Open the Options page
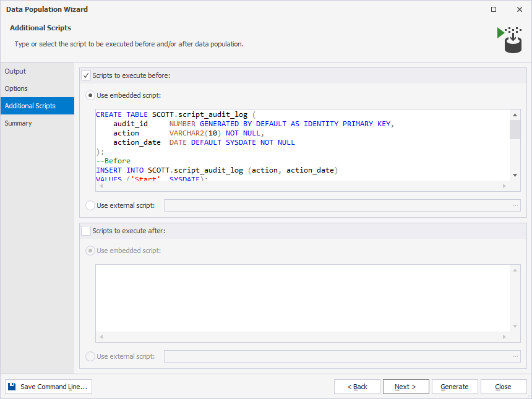The width and height of the screenshot is (532, 399). coord(37,88)
